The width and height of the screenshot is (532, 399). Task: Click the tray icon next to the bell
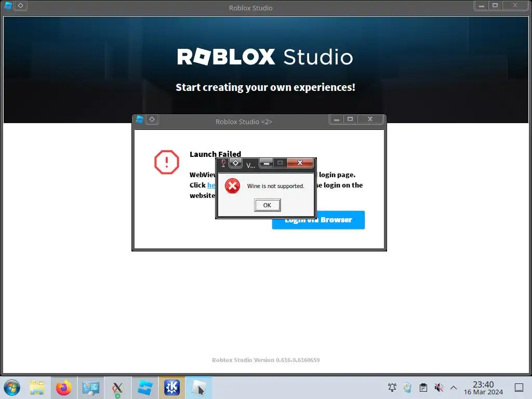coord(407,388)
